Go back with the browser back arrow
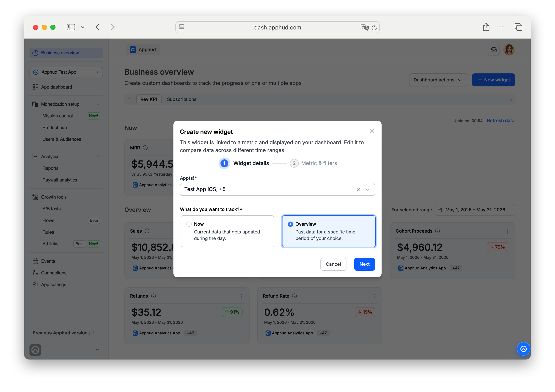This screenshot has height=392, width=555. pyautogui.click(x=97, y=27)
